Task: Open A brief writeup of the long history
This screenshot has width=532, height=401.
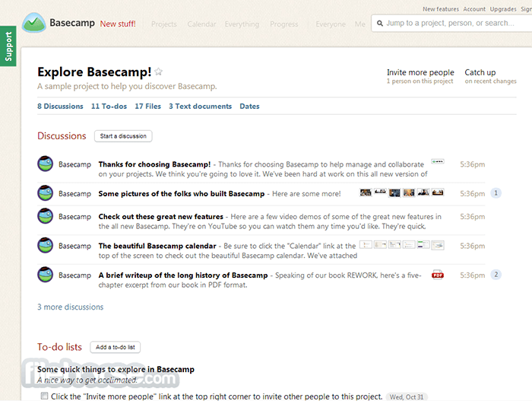Action: pyautogui.click(x=183, y=275)
